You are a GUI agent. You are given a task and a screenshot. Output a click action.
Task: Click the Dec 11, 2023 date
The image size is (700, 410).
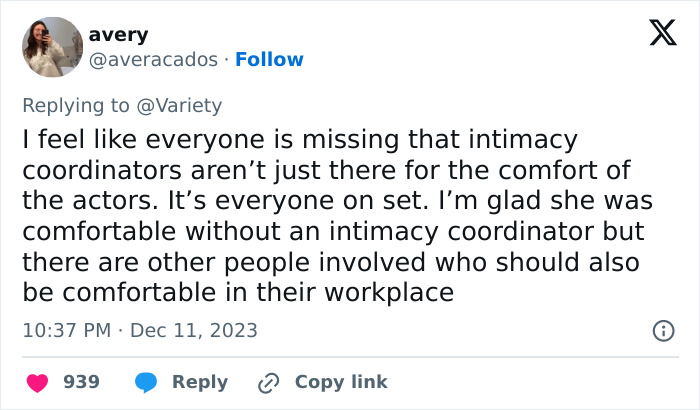tap(194, 330)
